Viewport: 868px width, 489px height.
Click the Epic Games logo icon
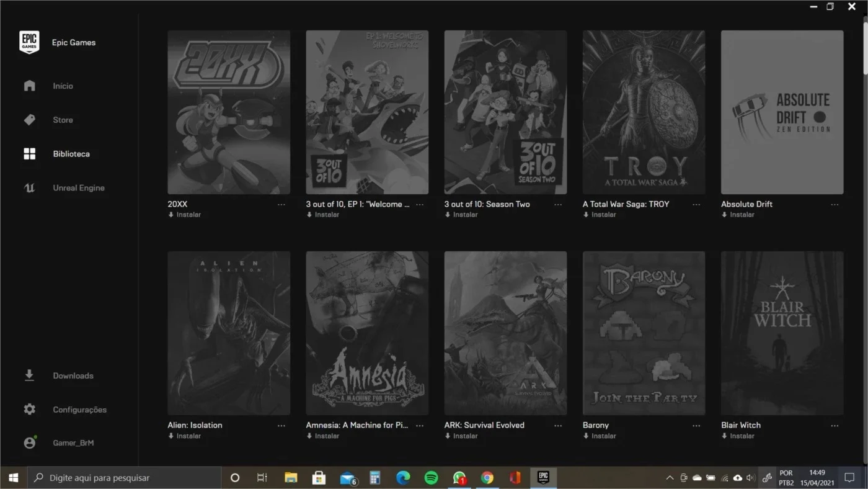[x=29, y=43]
